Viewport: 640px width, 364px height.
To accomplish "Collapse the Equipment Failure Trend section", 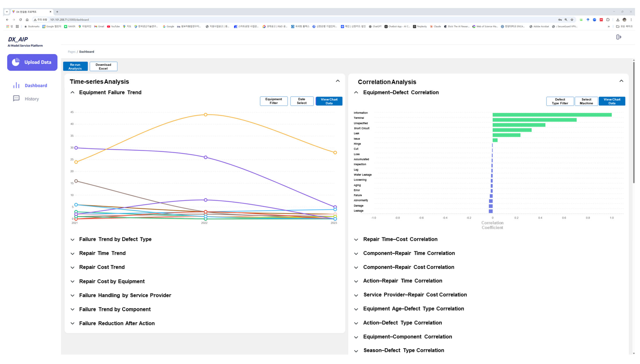I will [x=72, y=92].
